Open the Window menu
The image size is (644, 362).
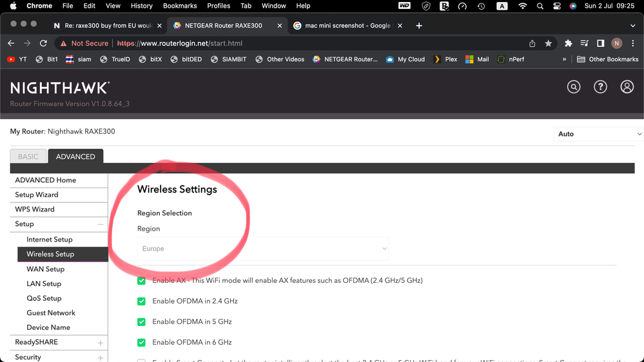273,6
